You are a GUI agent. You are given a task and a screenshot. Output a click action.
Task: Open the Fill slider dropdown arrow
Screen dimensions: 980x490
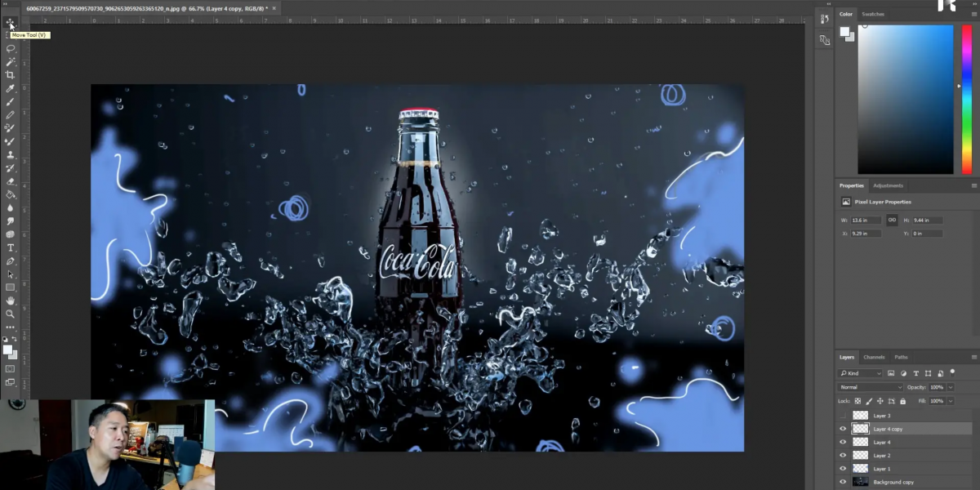click(x=951, y=401)
